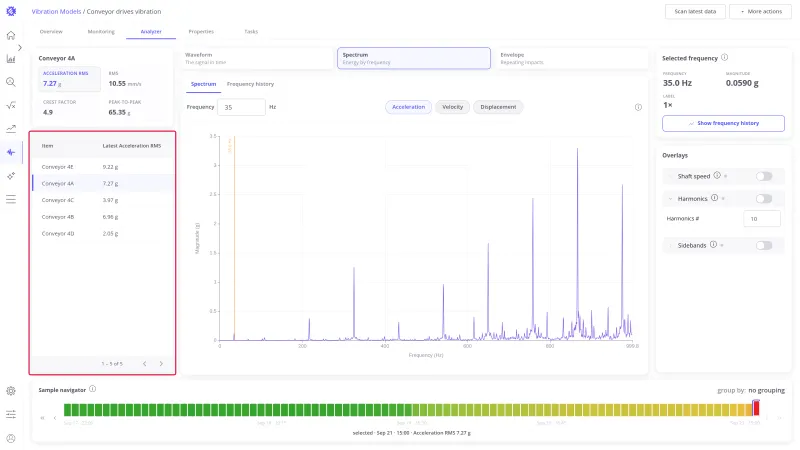Open the user profile sidebar icon

[11, 438]
